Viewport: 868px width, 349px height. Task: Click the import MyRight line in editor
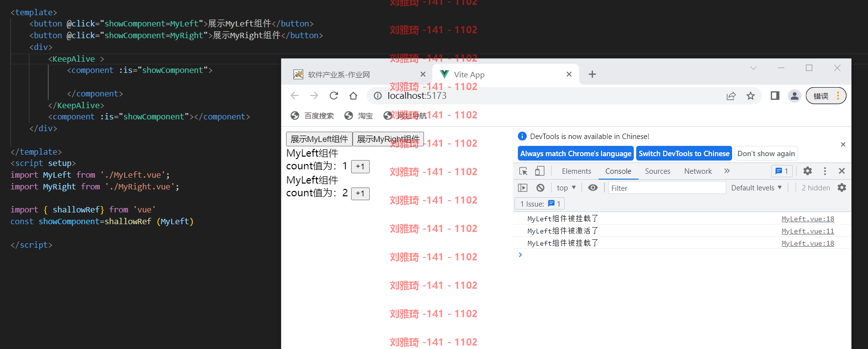point(95,186)
